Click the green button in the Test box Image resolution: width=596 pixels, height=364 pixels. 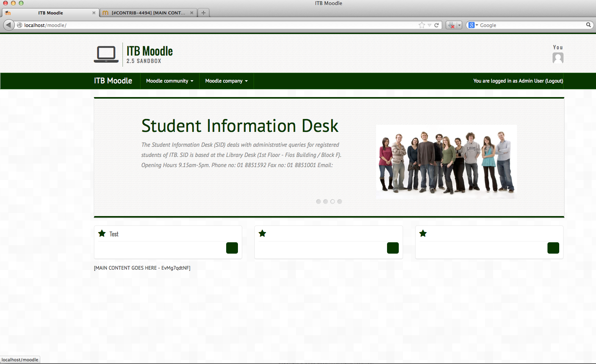[232, 248]
